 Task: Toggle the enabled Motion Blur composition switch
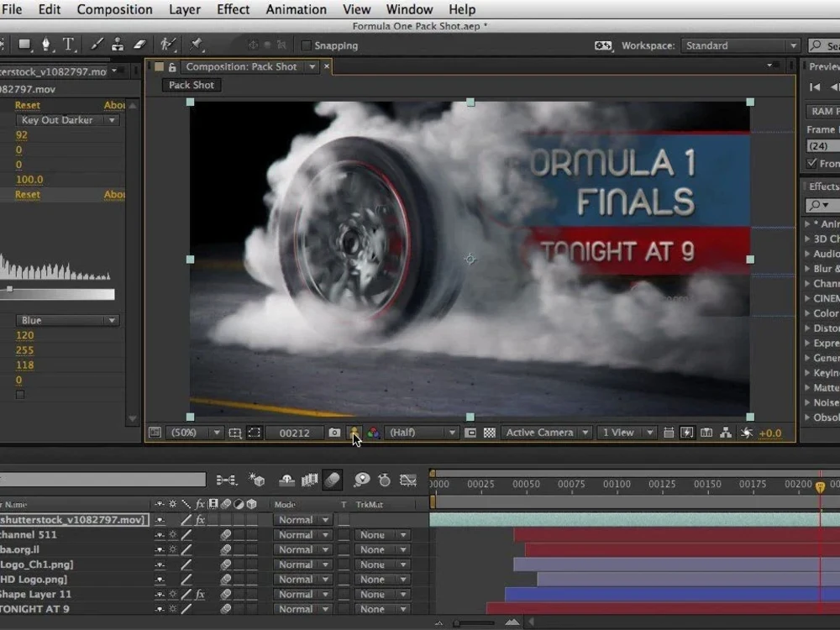(x=332, y=480)
